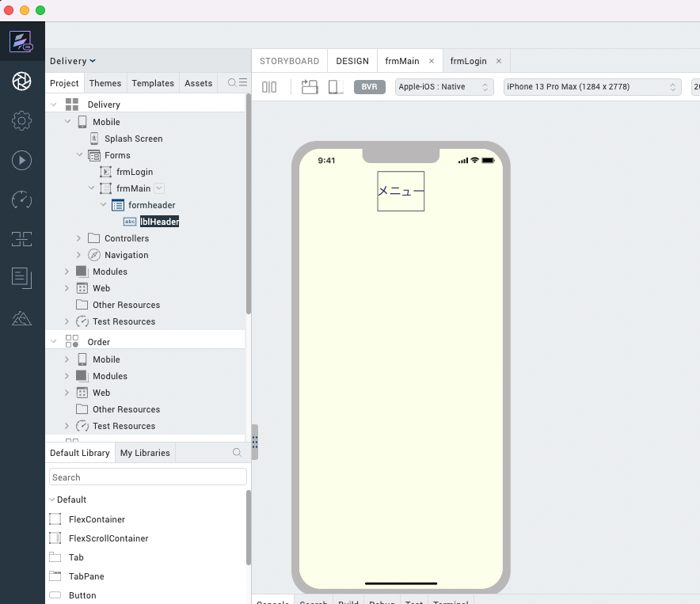Click the Run play sidebar icon
700x604 pixels.
[x=21, y=160]
